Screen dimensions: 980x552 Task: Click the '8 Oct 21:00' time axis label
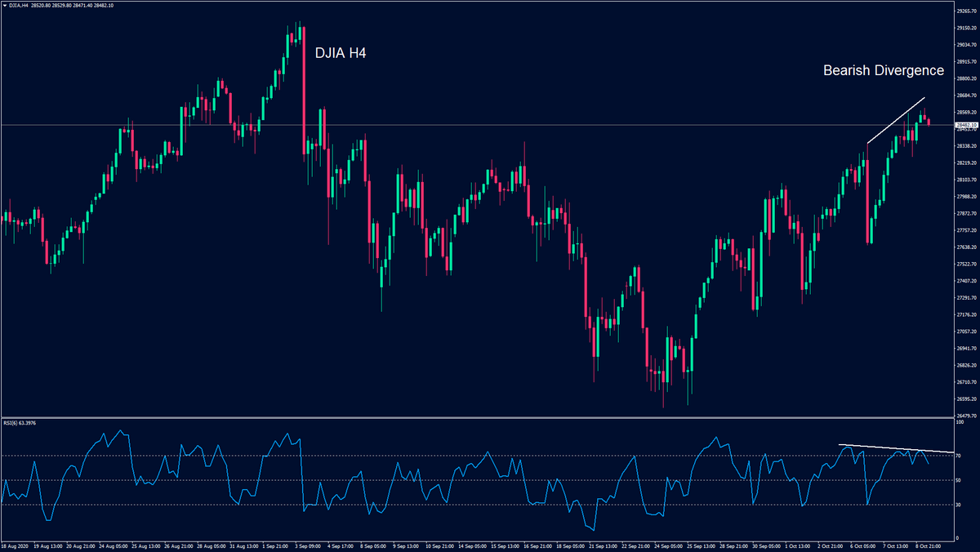928,545
